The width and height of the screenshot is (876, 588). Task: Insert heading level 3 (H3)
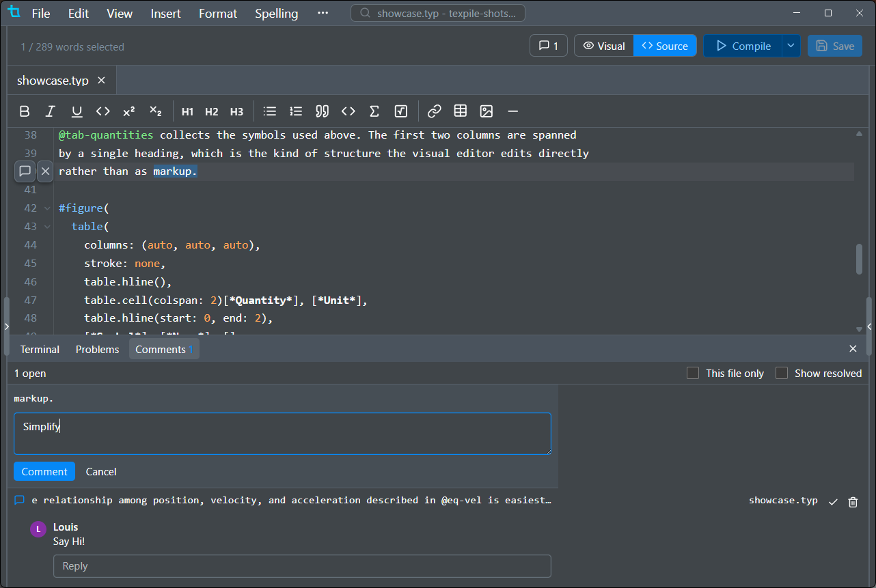pos(236,111)
